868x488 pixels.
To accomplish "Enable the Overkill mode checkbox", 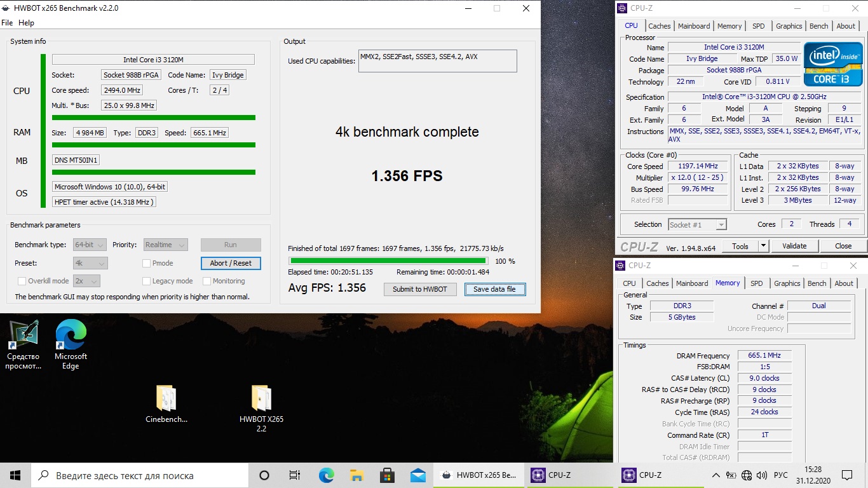I will point(22,281).
